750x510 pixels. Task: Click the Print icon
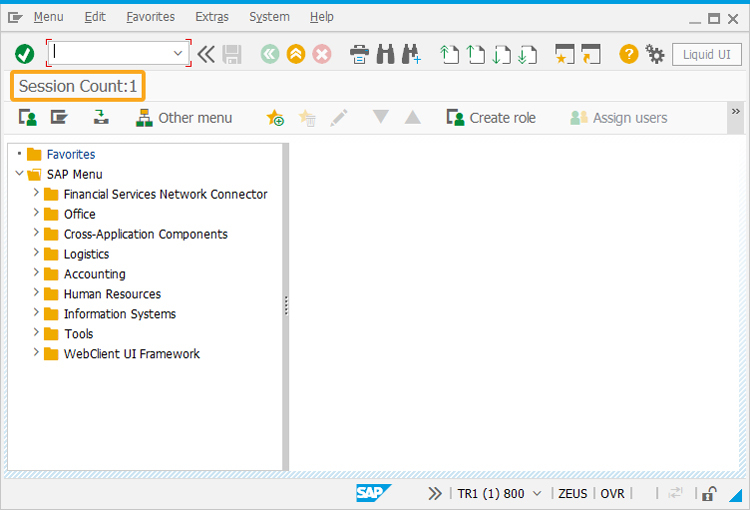(359, 54)
